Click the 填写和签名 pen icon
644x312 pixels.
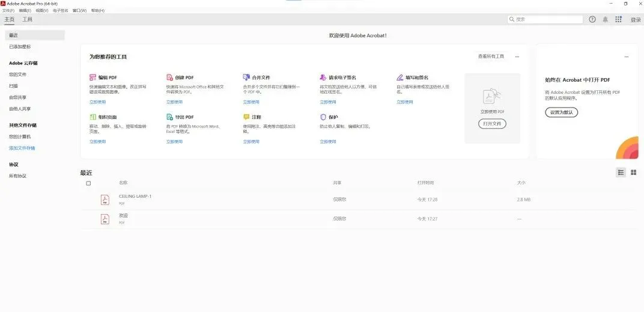pos(400,78)
